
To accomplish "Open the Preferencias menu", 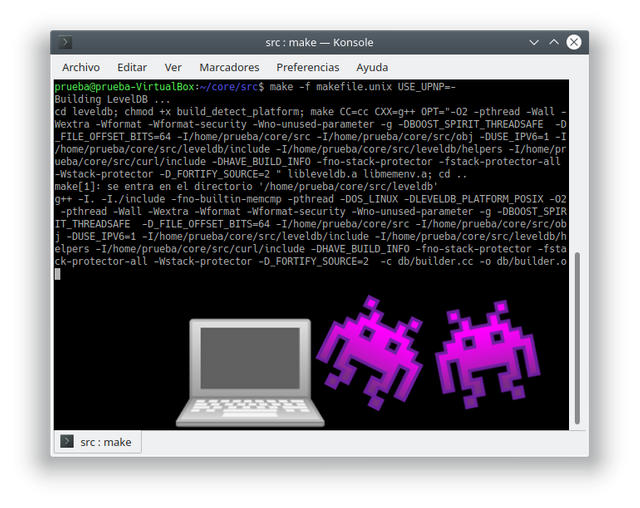I will (x=308, y=67).
